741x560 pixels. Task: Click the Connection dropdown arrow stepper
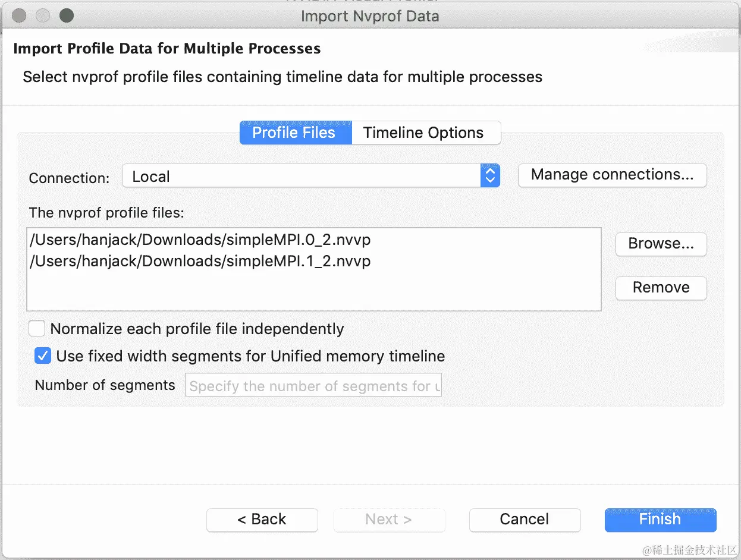(x=489, y=176)
